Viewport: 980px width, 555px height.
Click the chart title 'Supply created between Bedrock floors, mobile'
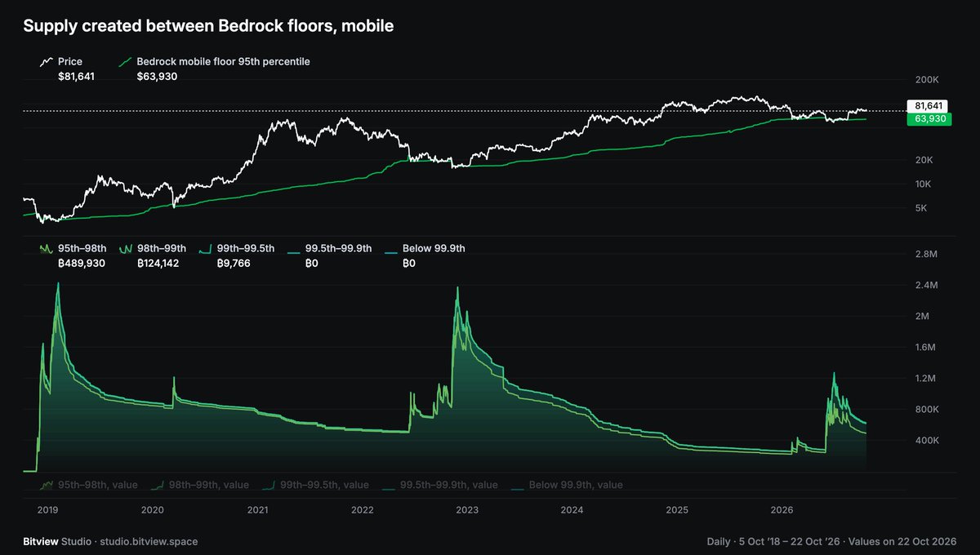pos(208,27)
